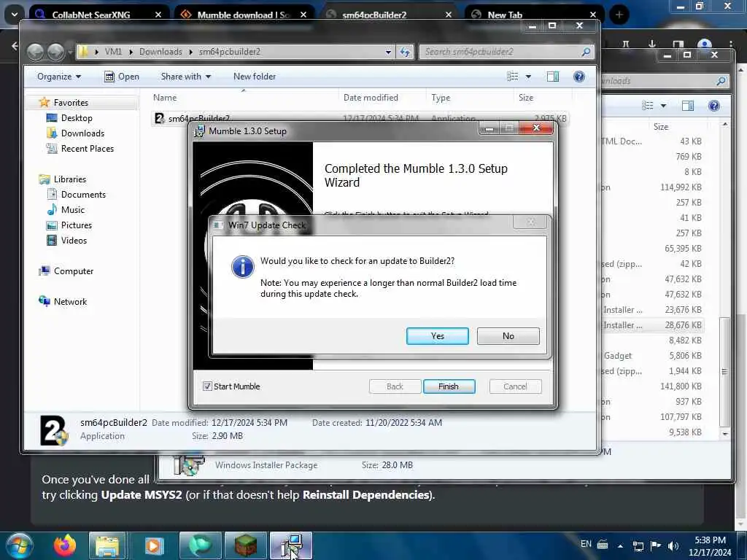Click the change view icon in sm64pcbuilder2 window
747x560 pixels.
[x=513, y=76]
